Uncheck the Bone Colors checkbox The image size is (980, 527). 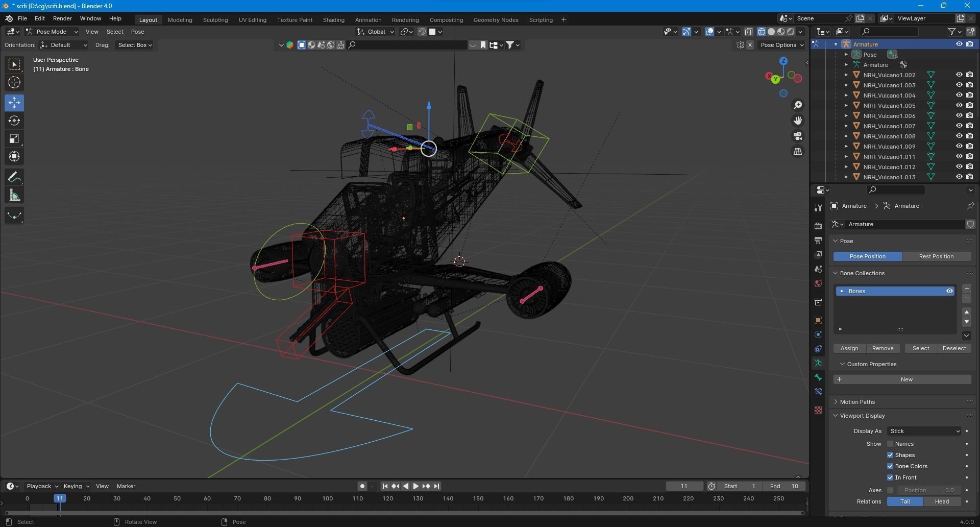click(x=890, y=466)
